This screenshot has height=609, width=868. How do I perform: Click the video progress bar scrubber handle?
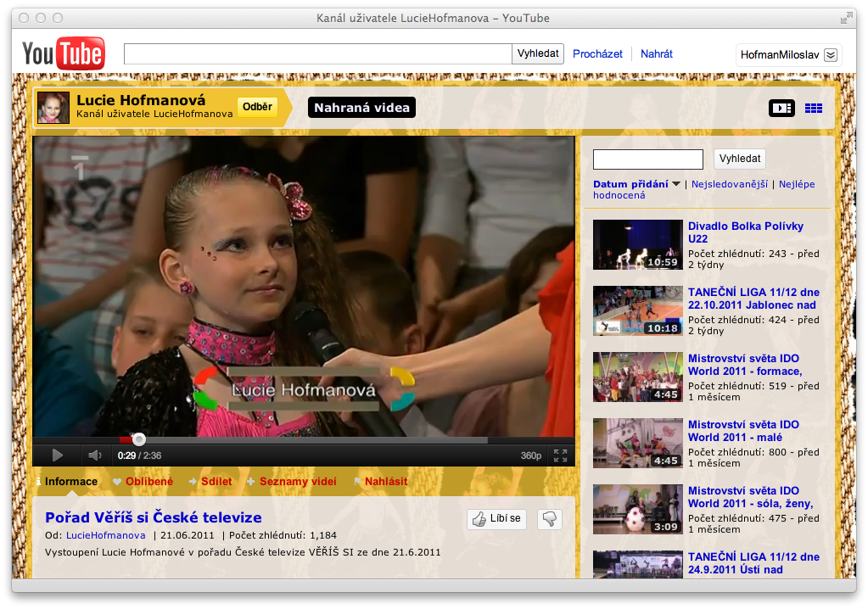(x=139, y=439)
